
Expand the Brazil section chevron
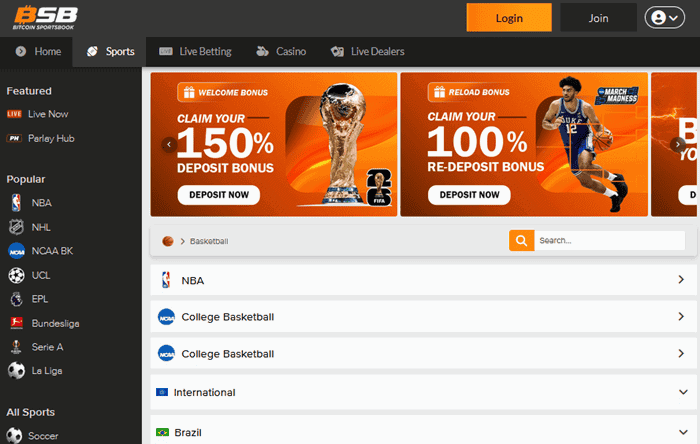(683, 432)
